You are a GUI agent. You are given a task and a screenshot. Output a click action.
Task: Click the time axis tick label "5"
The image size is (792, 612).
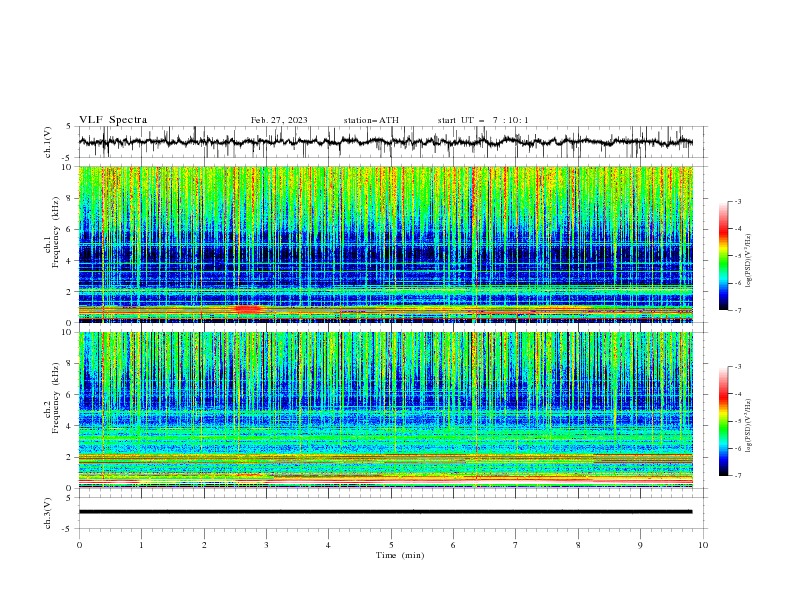[391, 545]
